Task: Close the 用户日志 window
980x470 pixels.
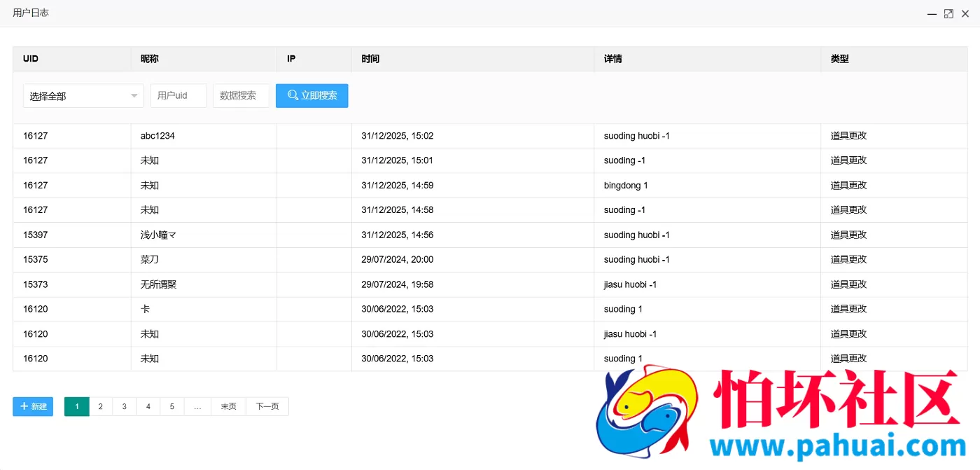Action: 965,13
